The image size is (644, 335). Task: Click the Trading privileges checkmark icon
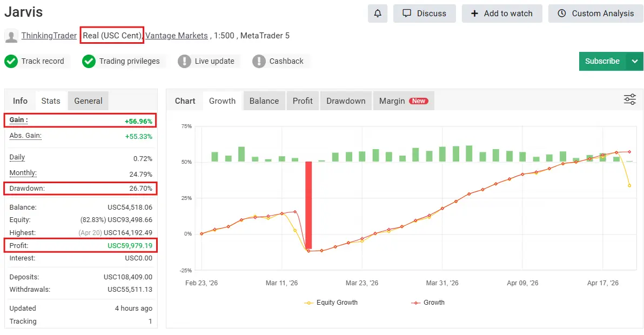pos(89,61)
